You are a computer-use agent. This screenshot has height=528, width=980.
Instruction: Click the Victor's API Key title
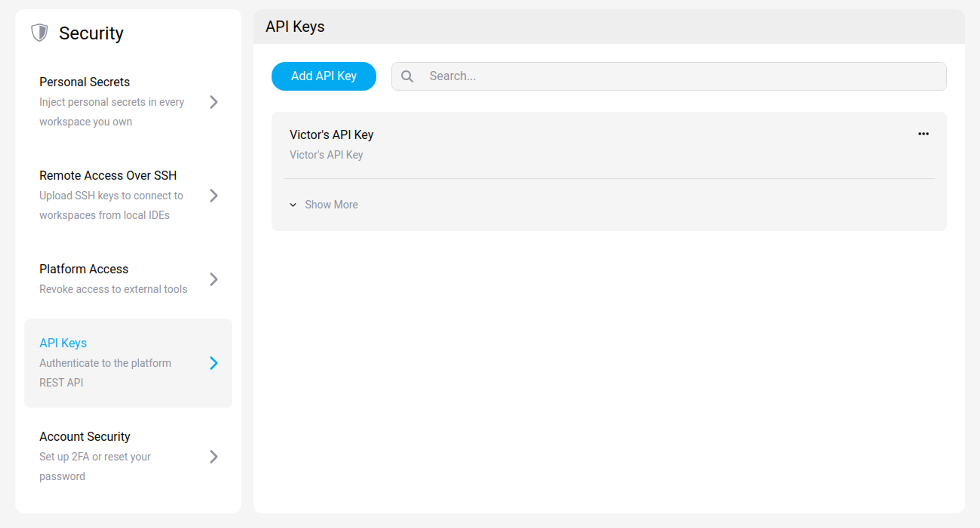point(332,134)
